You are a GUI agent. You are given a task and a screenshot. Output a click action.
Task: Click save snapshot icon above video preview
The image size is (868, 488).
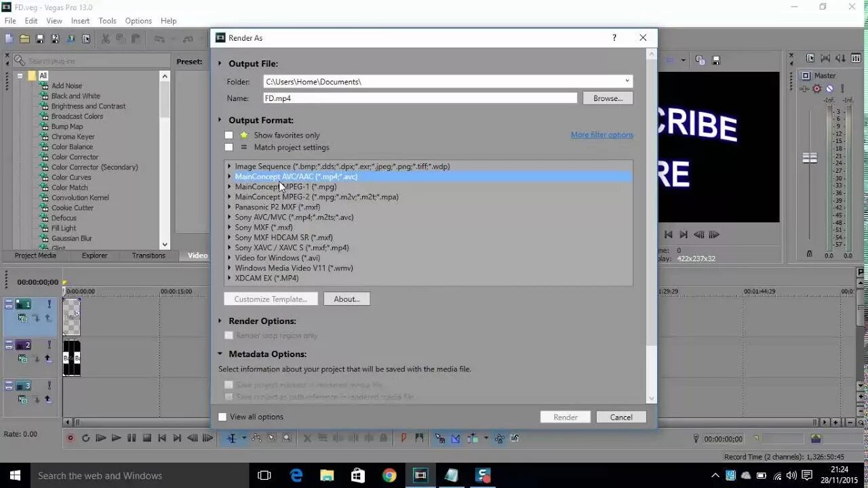coord(716,60)
